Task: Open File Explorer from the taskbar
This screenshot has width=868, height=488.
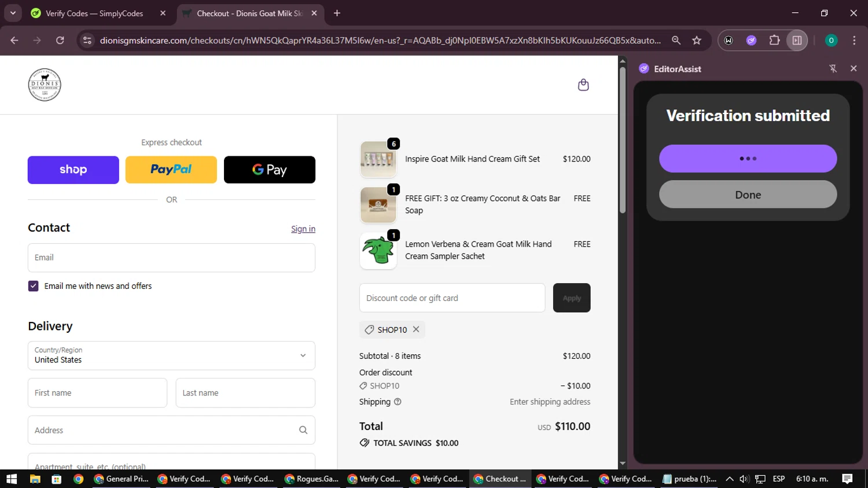Action: [x=35, y=479]
